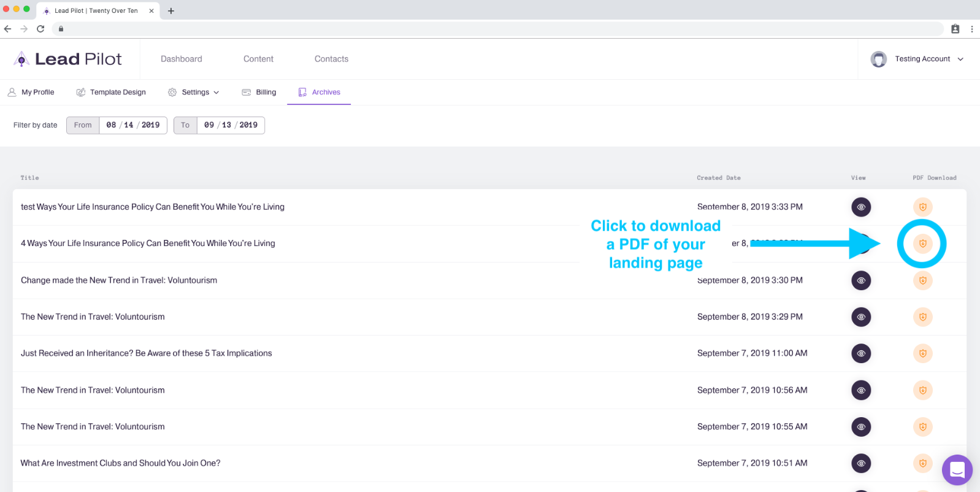Edit the To date field 09/13/2019
980x492 pixels.
231,125
